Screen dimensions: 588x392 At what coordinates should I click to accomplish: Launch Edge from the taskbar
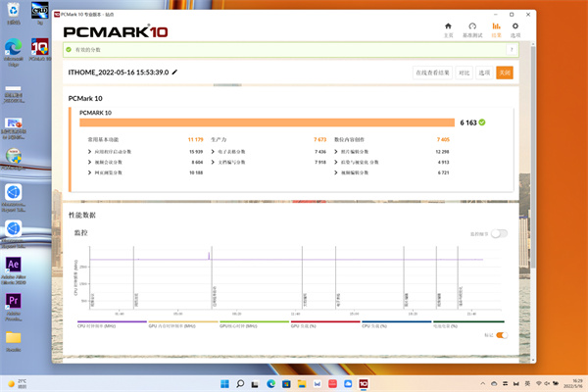(270, 384)
